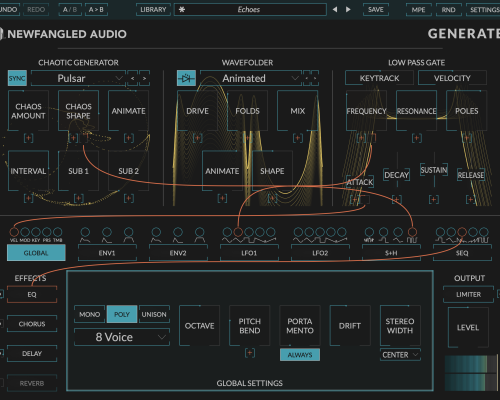Select next chaotic generator type arrow
Image resolution: width=500 pixels, height=400 pixels.
[144, 78]
